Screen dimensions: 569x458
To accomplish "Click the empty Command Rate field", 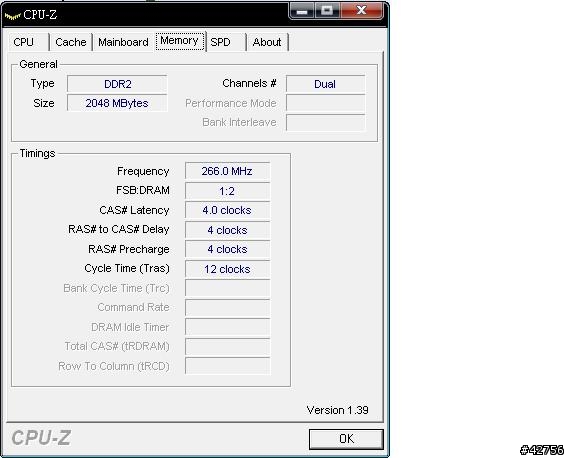I will tap(228, 307).
